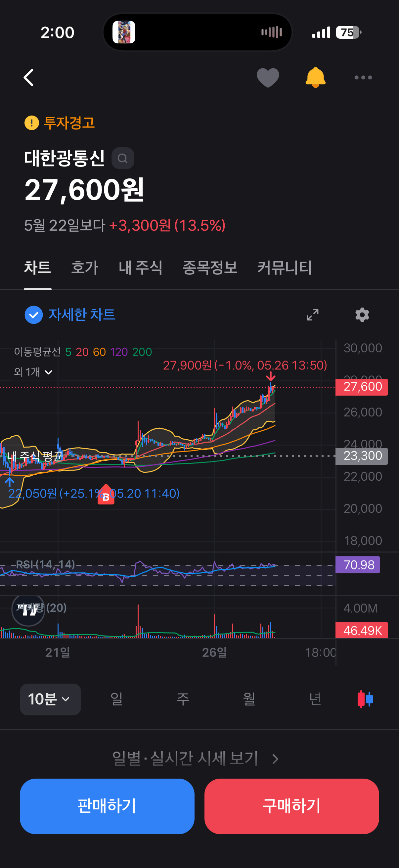Tap the 구매하기 buy button
This screenshot has height=868, width=399.
291,806
